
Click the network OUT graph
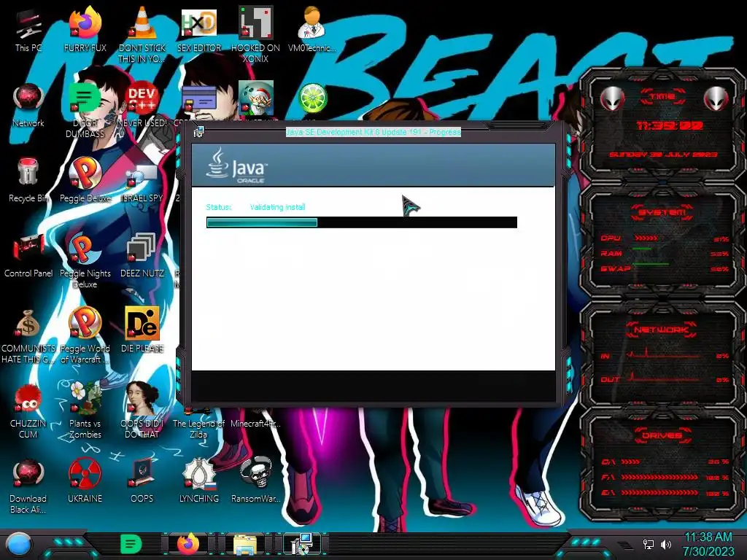pyautogui.click(x=665, y=378)
